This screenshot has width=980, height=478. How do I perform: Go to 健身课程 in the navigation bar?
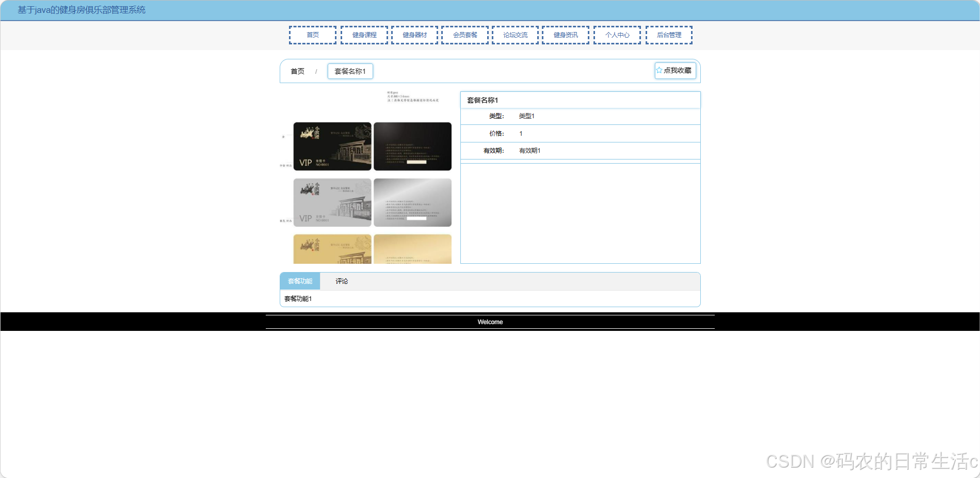click(364, 35)
